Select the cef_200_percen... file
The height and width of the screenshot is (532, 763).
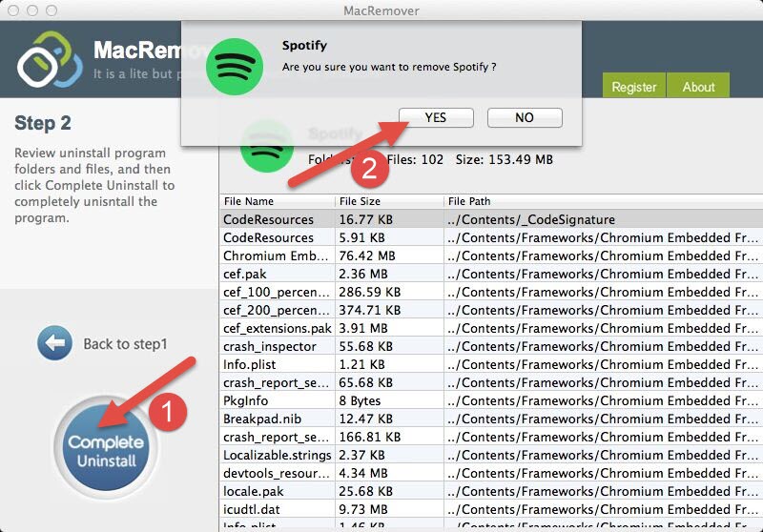click(491, 310)
